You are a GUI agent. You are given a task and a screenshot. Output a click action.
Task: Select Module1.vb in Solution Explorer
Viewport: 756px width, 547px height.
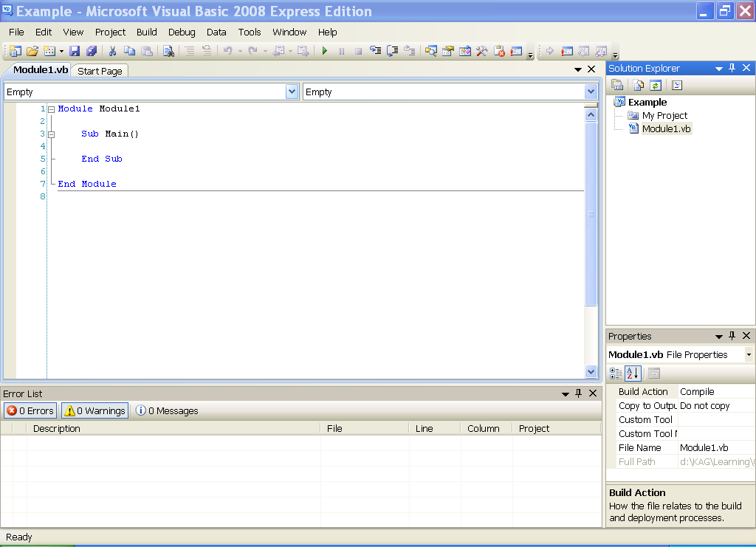coord(667,128)
